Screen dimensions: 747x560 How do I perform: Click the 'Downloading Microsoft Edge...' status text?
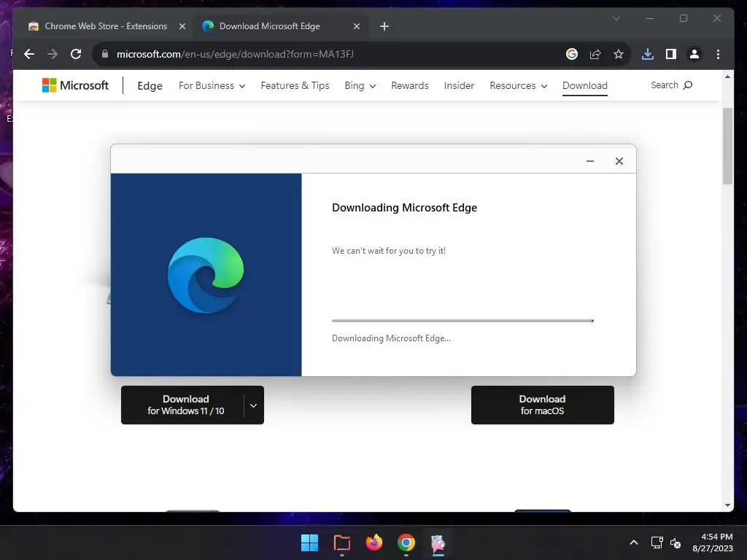pos(391,338)
